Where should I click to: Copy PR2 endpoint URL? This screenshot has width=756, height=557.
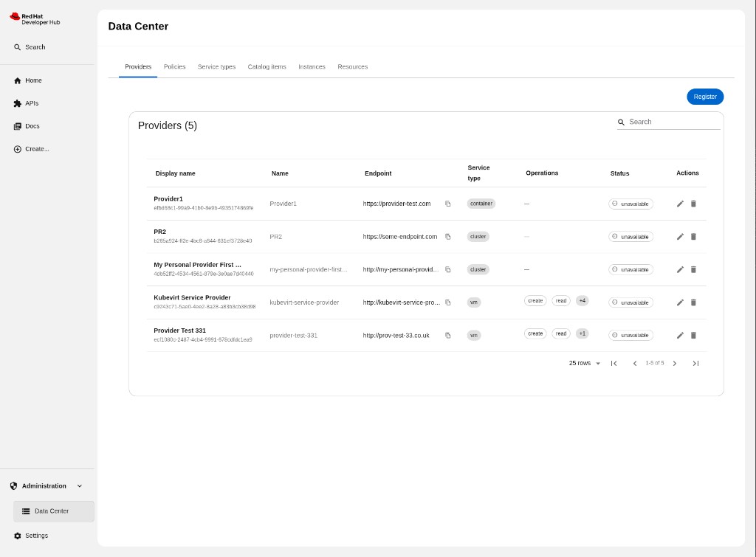(448, 237)
